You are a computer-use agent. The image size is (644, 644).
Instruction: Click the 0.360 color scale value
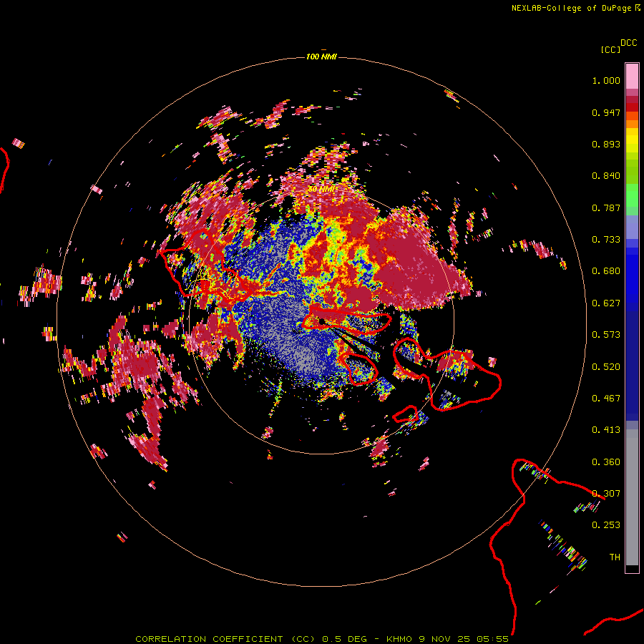[606, 462]
